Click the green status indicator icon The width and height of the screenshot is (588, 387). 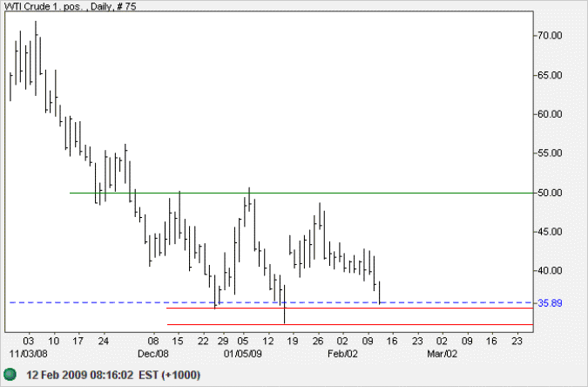coord(10,374)
